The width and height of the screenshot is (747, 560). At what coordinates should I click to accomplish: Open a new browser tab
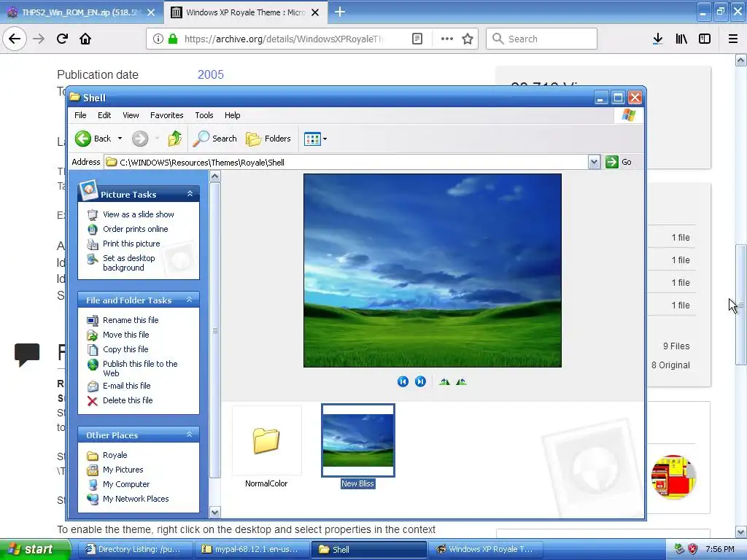point(340,12)
